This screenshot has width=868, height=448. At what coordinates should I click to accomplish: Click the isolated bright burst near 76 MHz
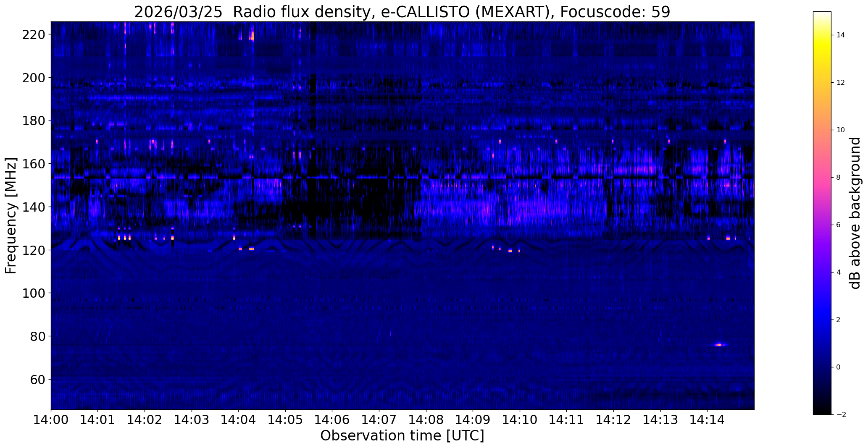pos(719,345)
